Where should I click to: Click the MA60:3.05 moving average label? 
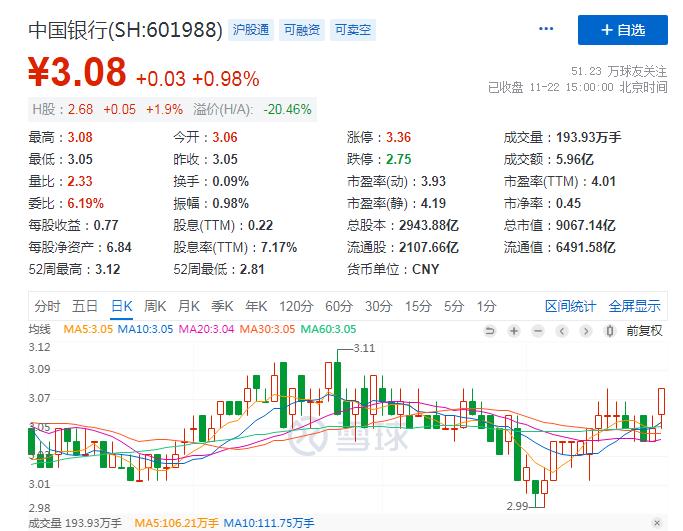click(x=328, y=329)
